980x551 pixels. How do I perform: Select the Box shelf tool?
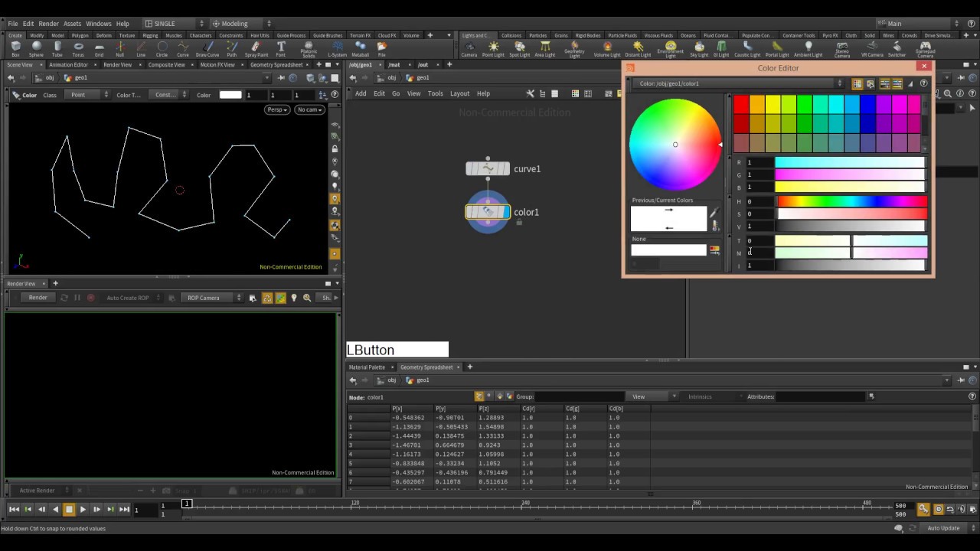point(15,49)
